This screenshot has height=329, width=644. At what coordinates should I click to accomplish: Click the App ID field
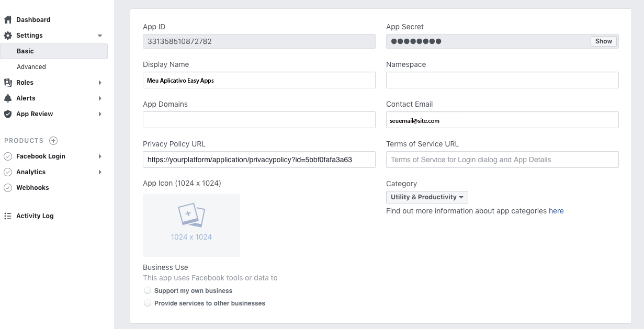pyautogui.click(x=259, y=41)
